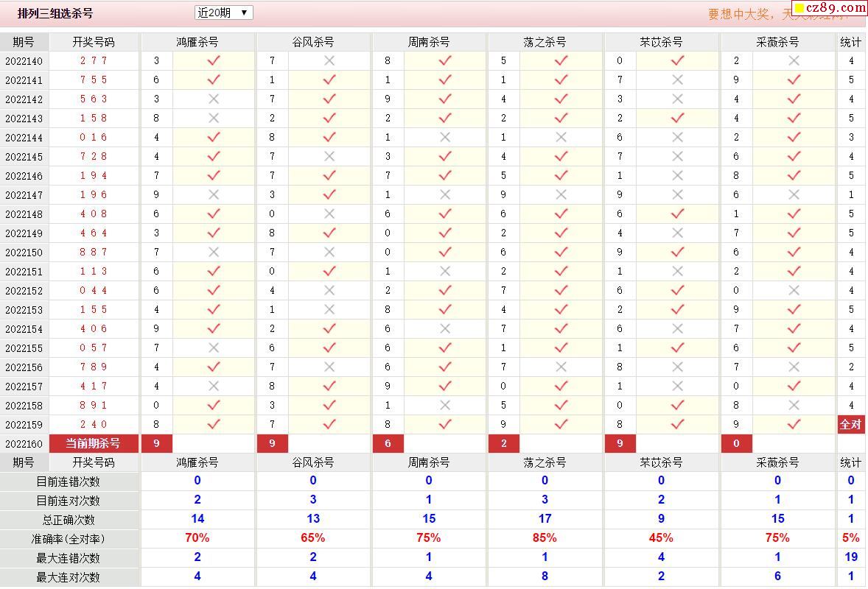Click the 芣苡杀号 cross mark in row 2022141
Viewport: 868px width, 589px height.
[677, 80]
